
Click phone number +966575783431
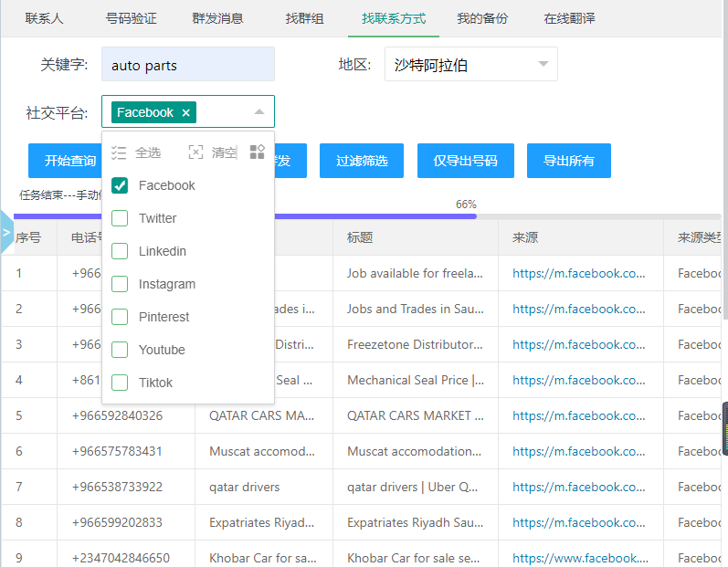coord(117,451)
